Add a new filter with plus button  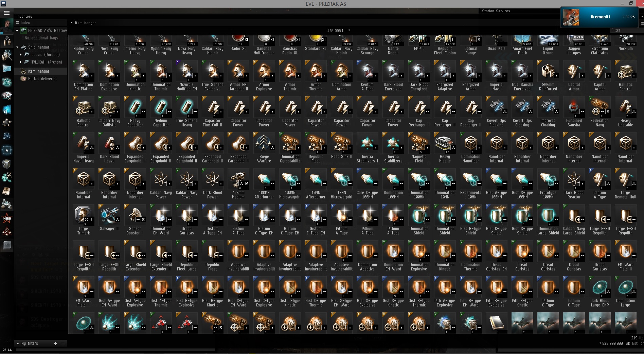click(55, 343)
